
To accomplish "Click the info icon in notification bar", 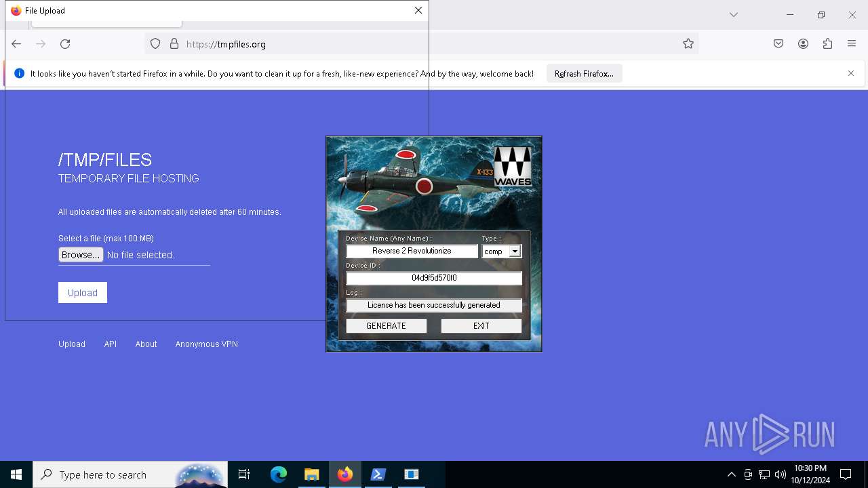I will click(19, 73).
